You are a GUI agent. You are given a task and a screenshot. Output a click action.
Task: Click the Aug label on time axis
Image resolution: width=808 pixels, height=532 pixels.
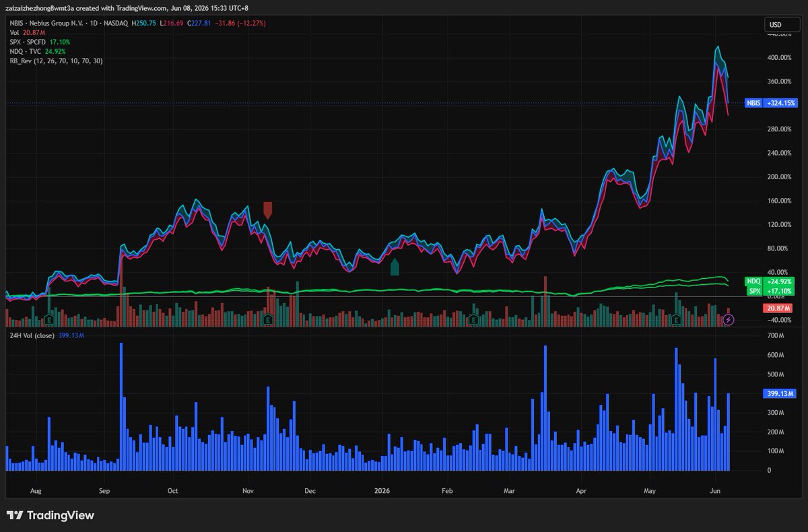(x=36, y=491)
